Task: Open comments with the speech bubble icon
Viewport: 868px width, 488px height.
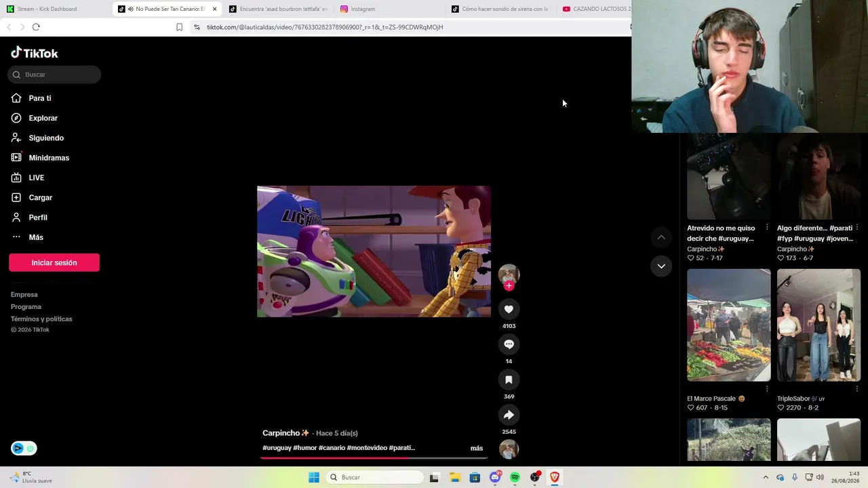Action: (x=509, y=344)
